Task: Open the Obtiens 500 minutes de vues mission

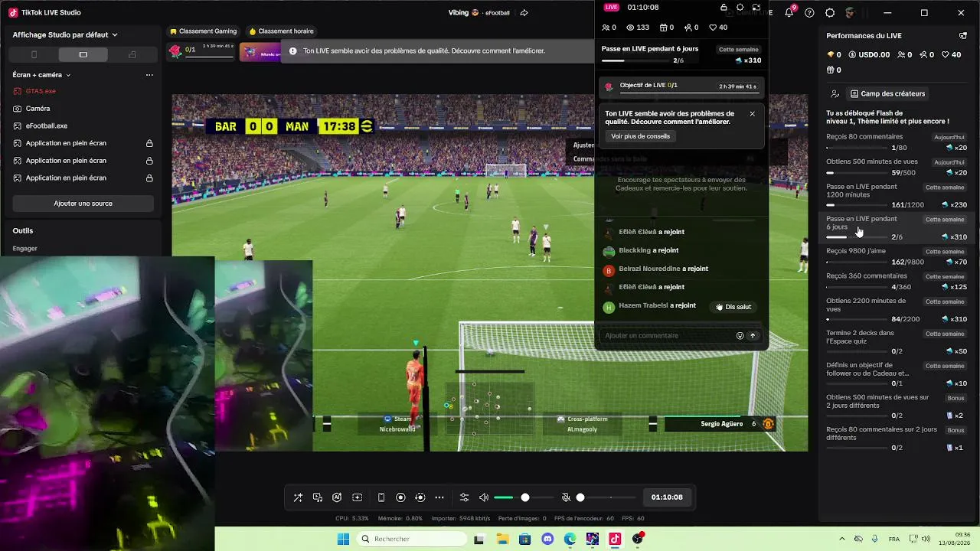Action: click(897, 167)
